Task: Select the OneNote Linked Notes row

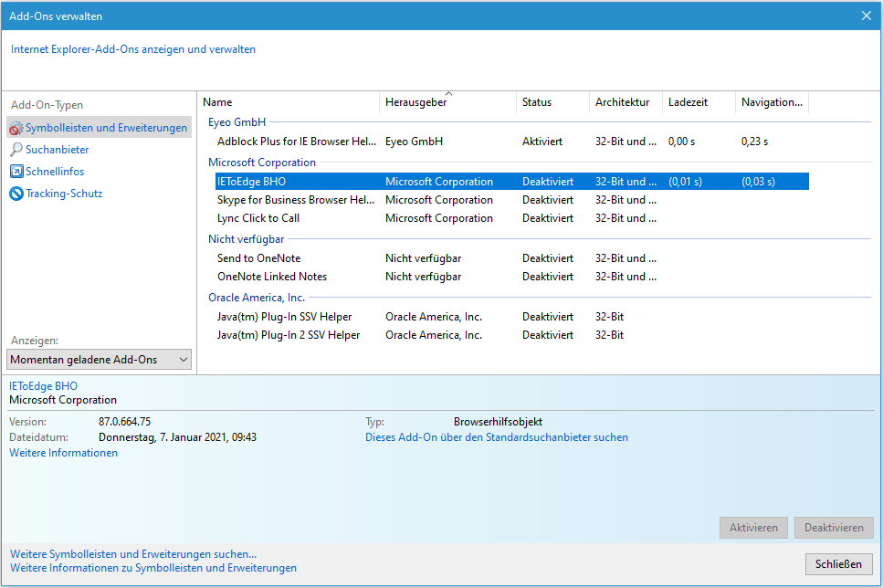Action: coord(512,277)
